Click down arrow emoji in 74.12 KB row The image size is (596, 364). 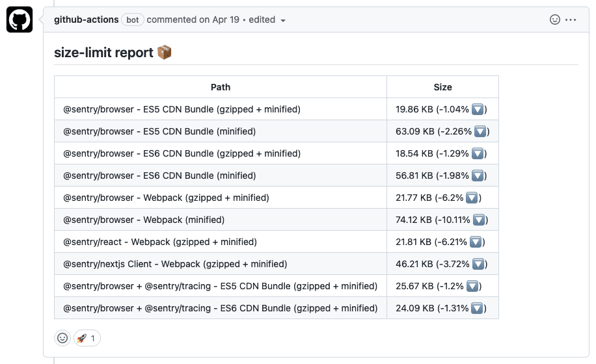coord(479,220)
